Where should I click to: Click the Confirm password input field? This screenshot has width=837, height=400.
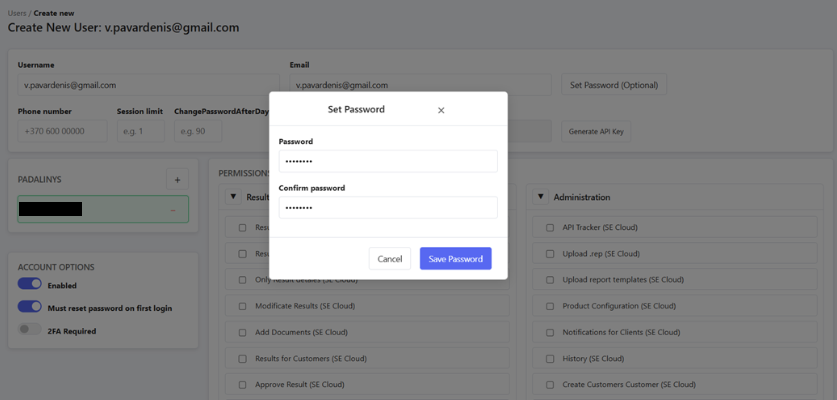point(388,207)
